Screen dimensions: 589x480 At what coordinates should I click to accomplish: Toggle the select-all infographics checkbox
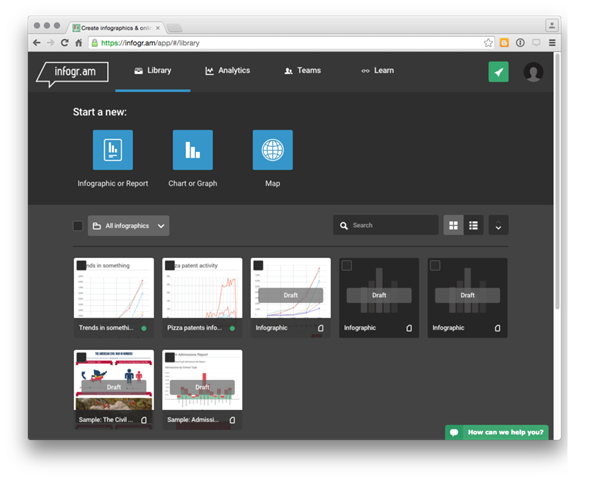(x=78, y=226)
